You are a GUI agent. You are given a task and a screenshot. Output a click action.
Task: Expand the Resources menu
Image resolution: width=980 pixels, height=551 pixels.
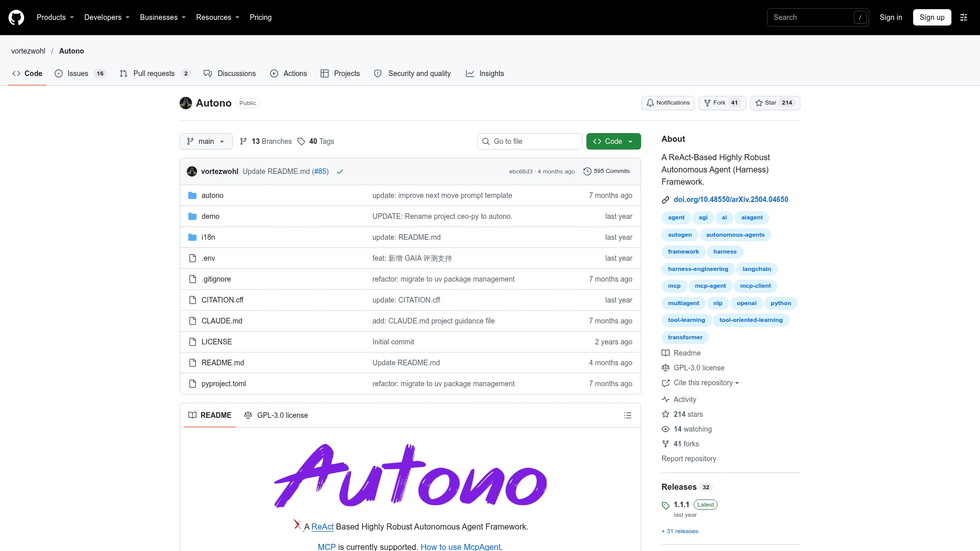tap(217, 17)
